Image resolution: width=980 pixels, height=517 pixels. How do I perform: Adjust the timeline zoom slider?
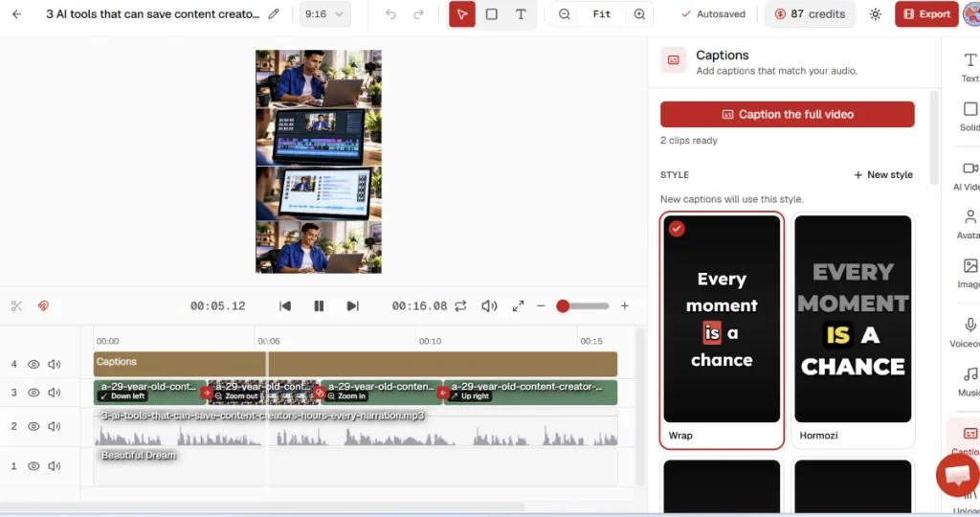point(583,305)
